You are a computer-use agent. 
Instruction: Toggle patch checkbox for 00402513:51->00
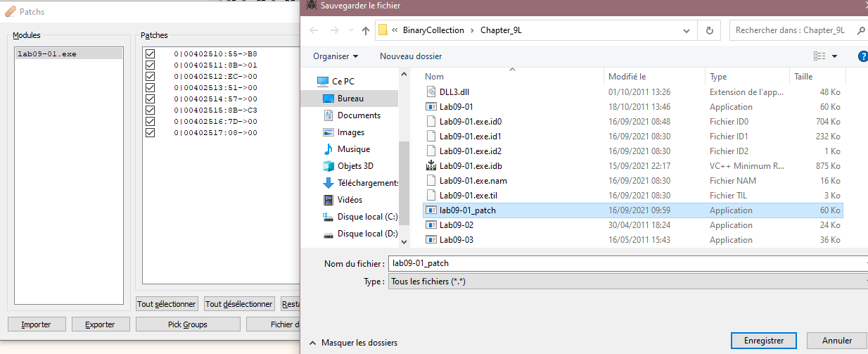(150, 87)
